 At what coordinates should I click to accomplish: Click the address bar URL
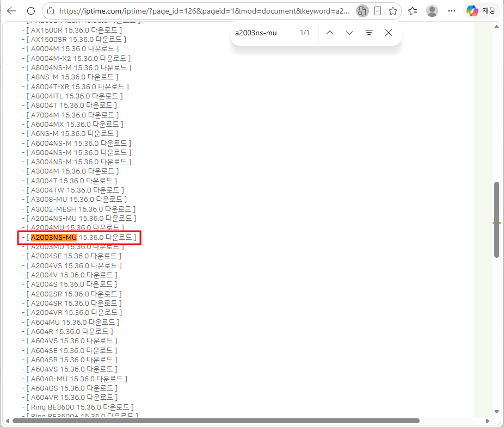coord(204,11)
